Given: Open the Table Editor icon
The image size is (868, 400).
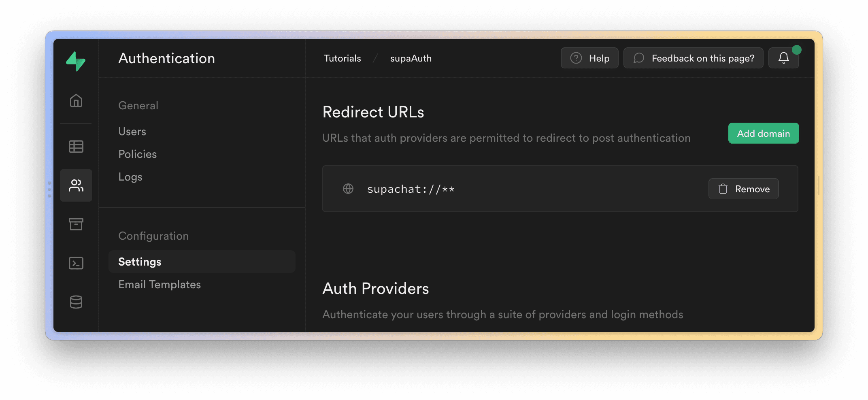Looking at the screenshot, I should 76,147.
